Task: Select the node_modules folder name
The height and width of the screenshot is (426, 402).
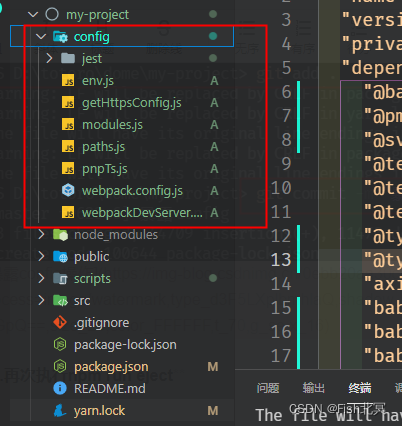Action: pyautogui.click(x=116, y=235)
